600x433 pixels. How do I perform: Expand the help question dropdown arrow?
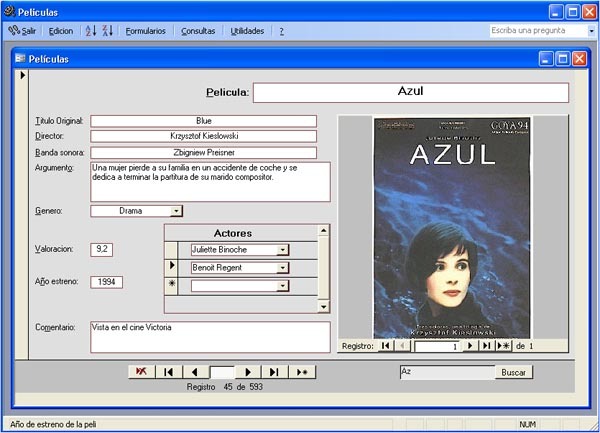coord(591,31)
